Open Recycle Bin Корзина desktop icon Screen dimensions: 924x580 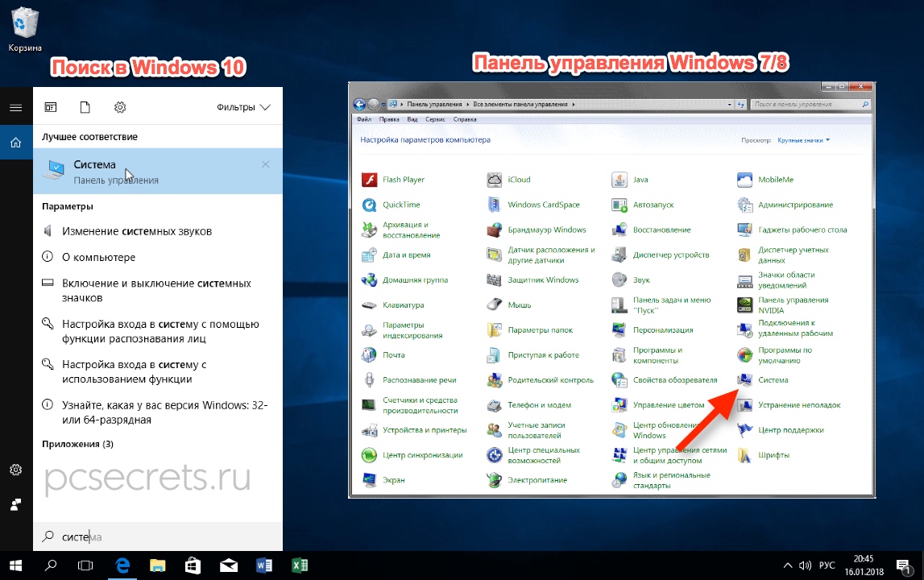(25, 29)
